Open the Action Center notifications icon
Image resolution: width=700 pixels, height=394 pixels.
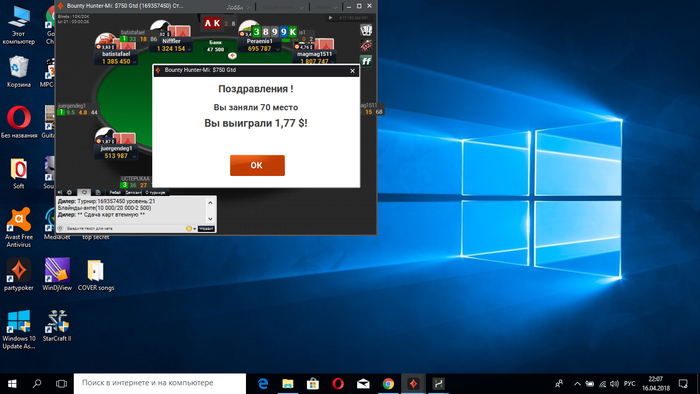tap(683, 384)
